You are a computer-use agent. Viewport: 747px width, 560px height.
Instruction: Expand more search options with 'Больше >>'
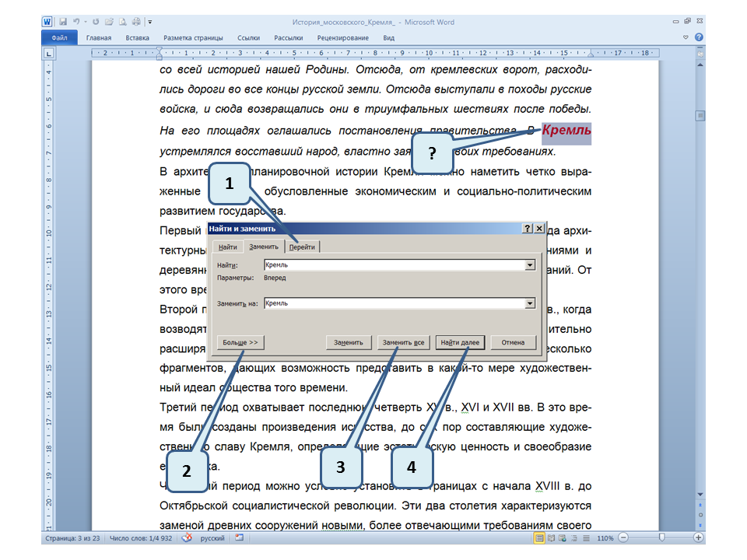[240, 342]
